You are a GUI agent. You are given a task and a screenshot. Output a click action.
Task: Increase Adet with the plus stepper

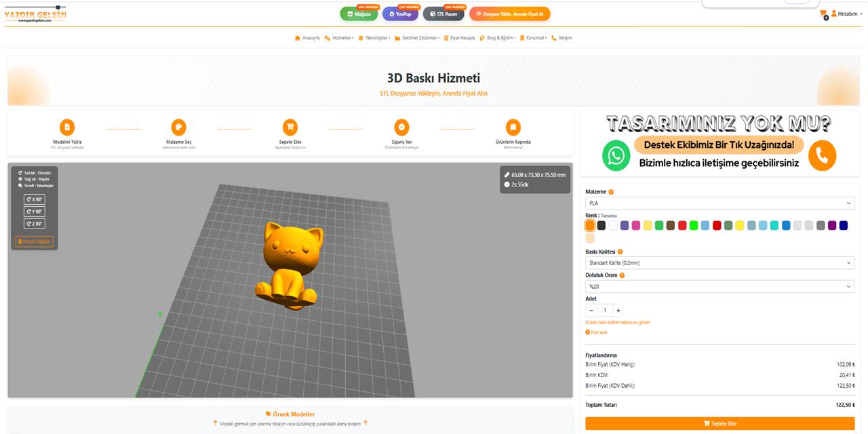[x=618, y=311]
